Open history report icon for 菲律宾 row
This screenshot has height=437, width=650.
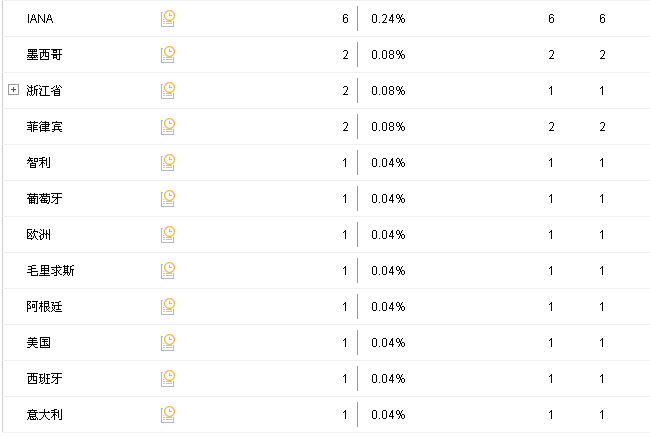[168, 127]
